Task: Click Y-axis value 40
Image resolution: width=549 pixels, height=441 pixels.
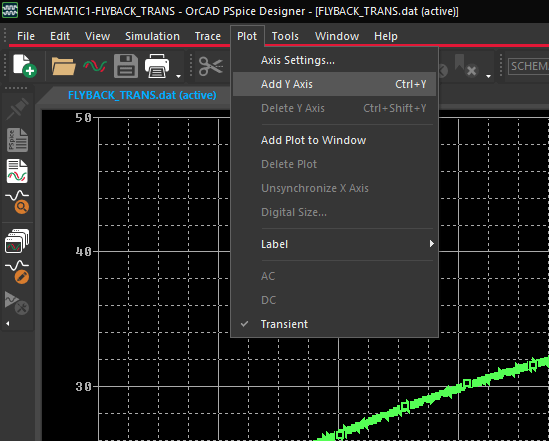Action: [83, 252]
